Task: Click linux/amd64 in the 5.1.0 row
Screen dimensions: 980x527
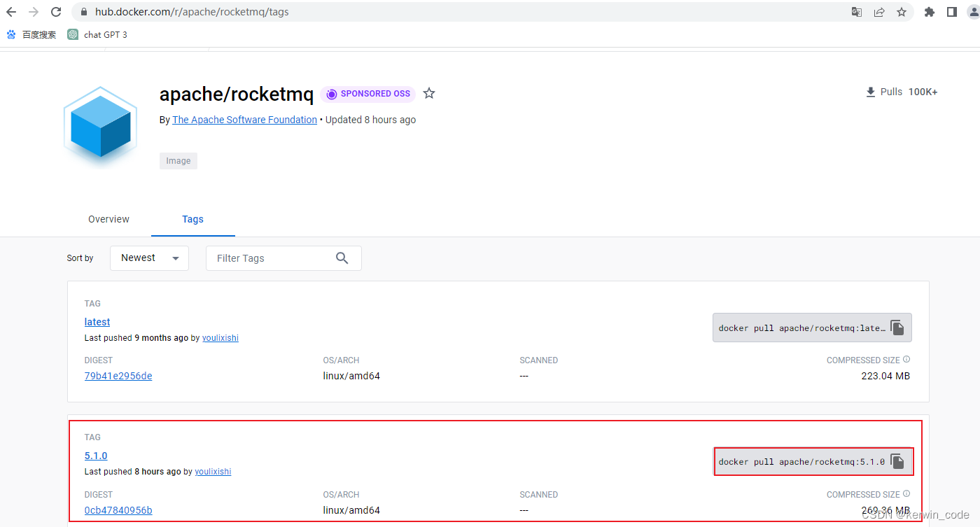Action: click(351, 510)
